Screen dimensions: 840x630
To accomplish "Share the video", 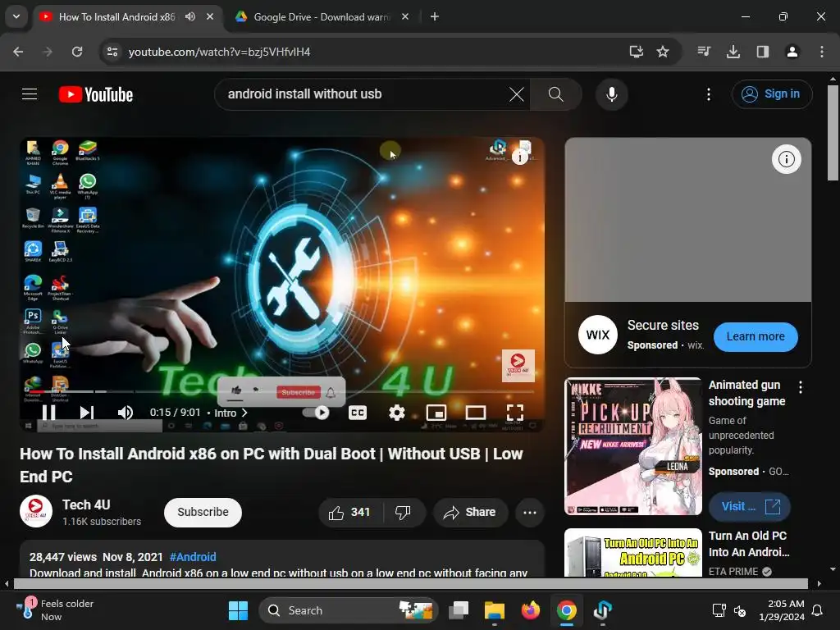I will click(470, 513).
